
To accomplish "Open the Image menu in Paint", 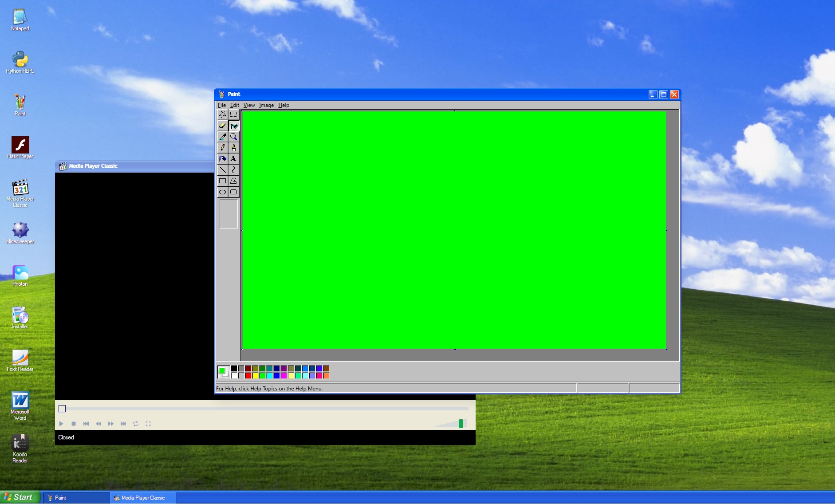I will click(265, 105).
